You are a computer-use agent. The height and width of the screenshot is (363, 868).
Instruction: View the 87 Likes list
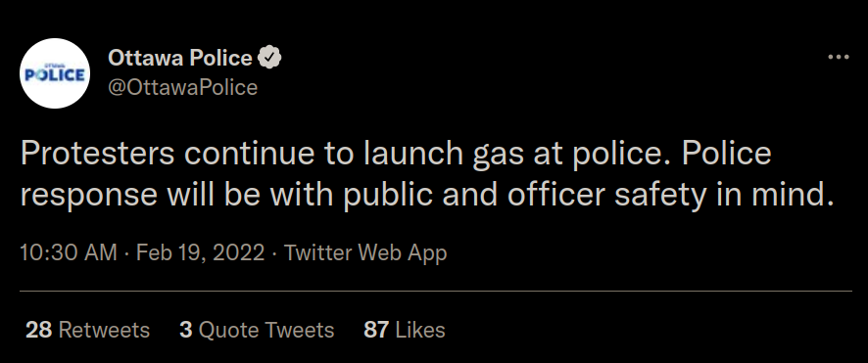click(404, 330)
